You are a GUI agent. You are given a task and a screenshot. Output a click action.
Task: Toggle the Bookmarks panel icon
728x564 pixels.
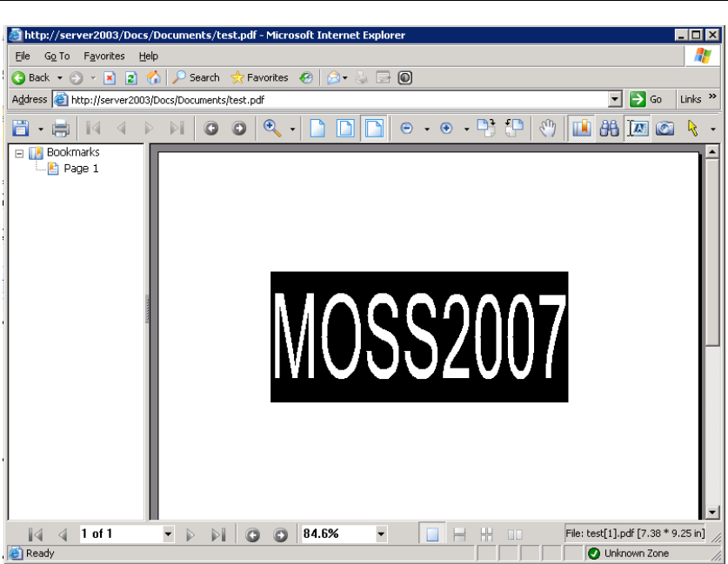pos(581,128)
